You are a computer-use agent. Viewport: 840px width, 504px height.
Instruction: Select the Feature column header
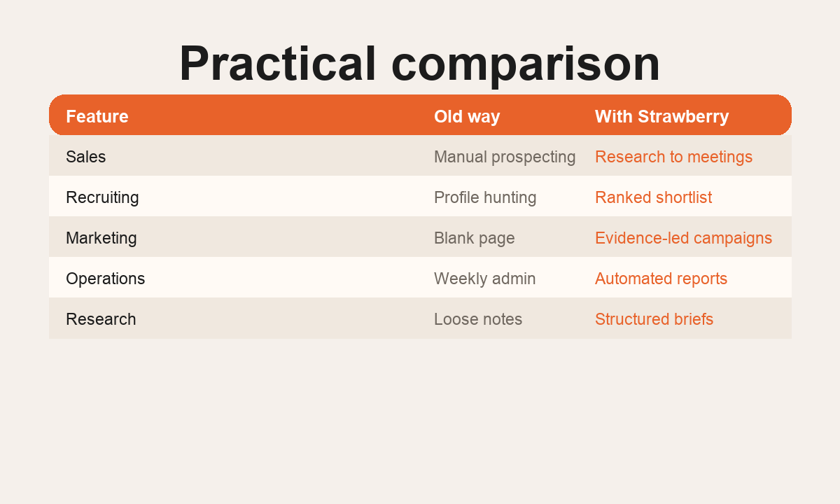point(97,116)
